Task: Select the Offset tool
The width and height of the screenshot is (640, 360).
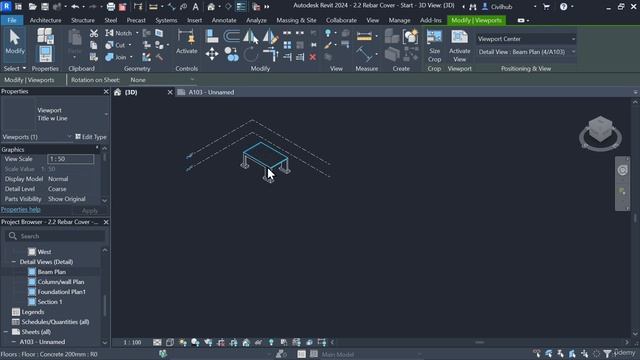Action: point(231,36)
